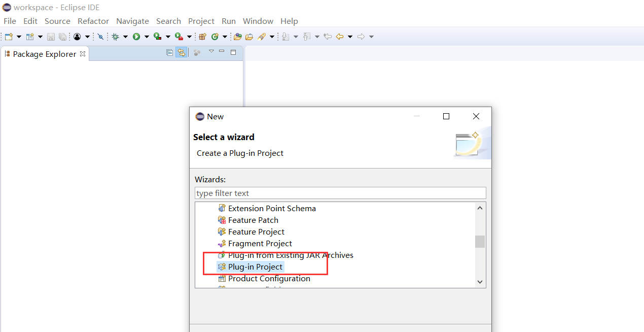Open the Run configurations dropdown arrow
Viewport: 644px width, 332px height.
[x=147, y=37]
